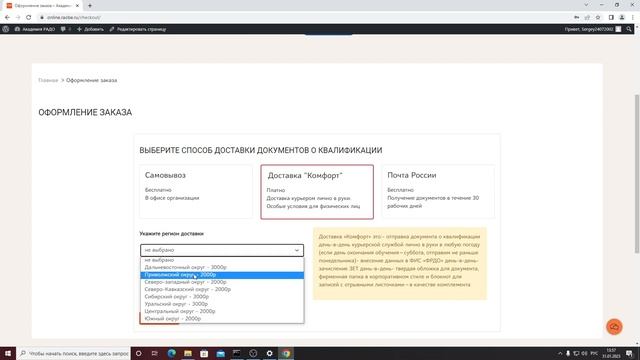Collapse the delivery region select box
Image resolution: width=640 pixels, height=360 pixels.
point(222,250)
